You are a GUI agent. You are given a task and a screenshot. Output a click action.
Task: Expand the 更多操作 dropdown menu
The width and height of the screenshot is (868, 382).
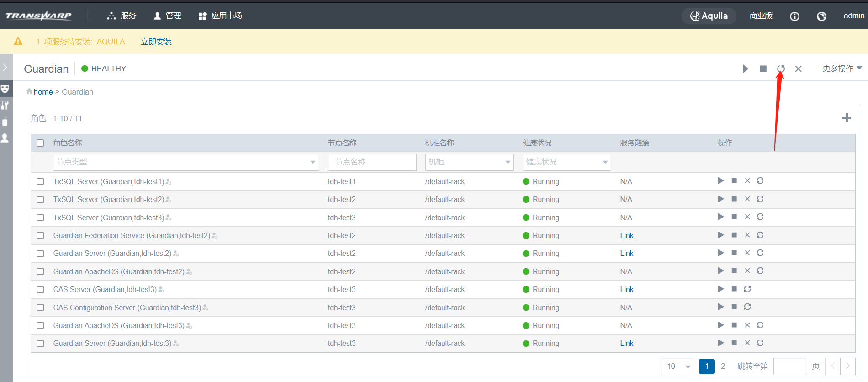point(842,69)
